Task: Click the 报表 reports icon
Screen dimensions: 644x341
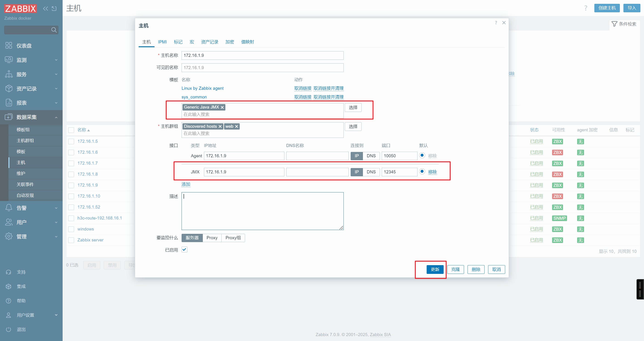Action: click(9, 102)
